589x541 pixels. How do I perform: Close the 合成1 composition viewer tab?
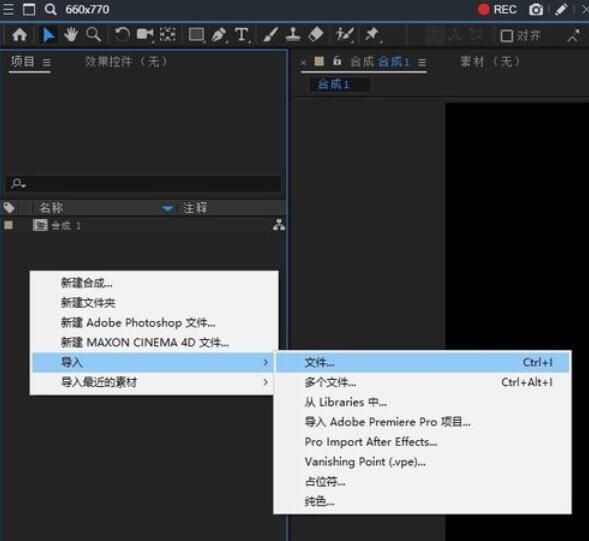(304, 62)
